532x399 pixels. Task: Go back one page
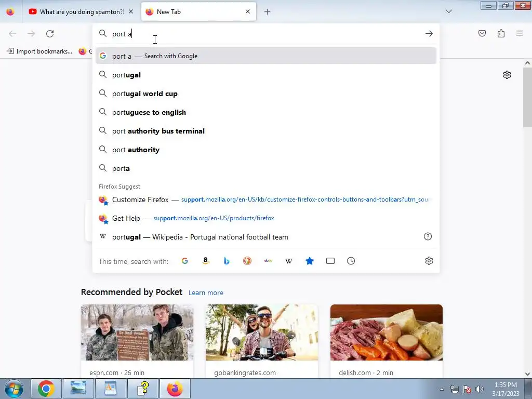click(x=12, y=34)
